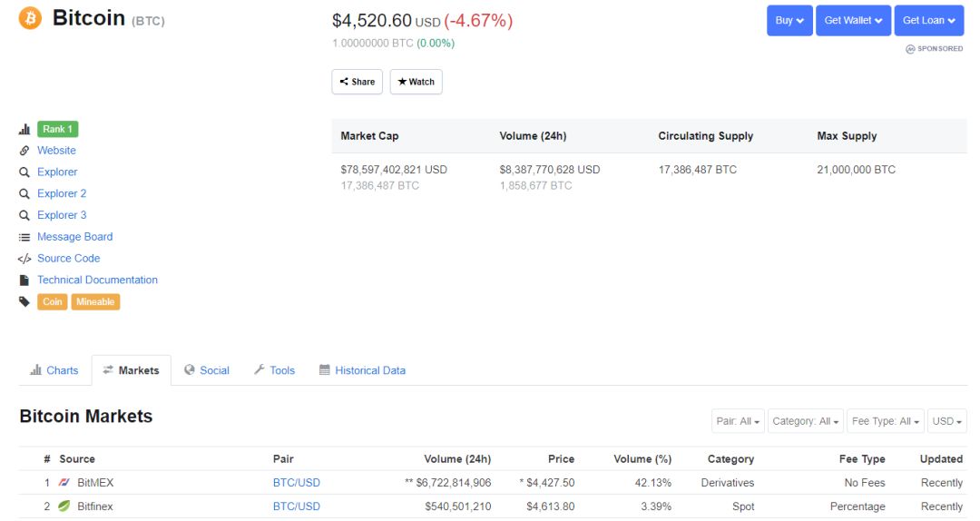Click the magnifier icon beside Explorer 3
980x521 pixels.
tap(24, 215)
